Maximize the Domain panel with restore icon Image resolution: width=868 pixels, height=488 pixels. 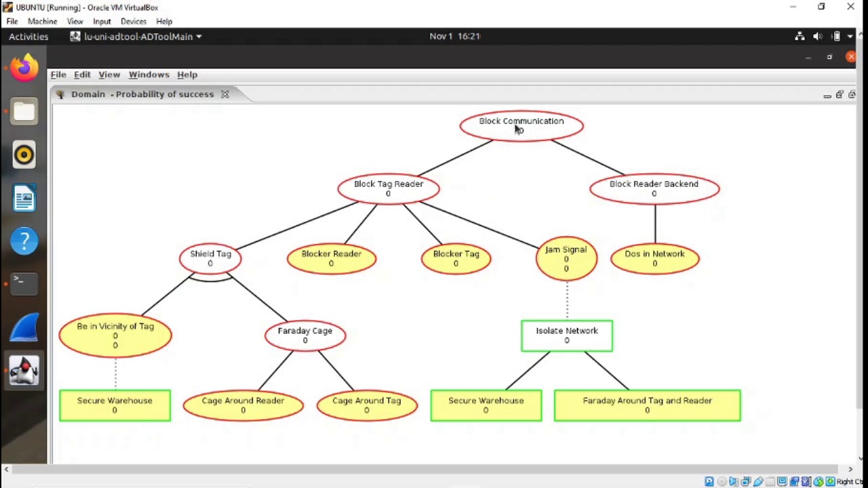(x=840, y=95)
